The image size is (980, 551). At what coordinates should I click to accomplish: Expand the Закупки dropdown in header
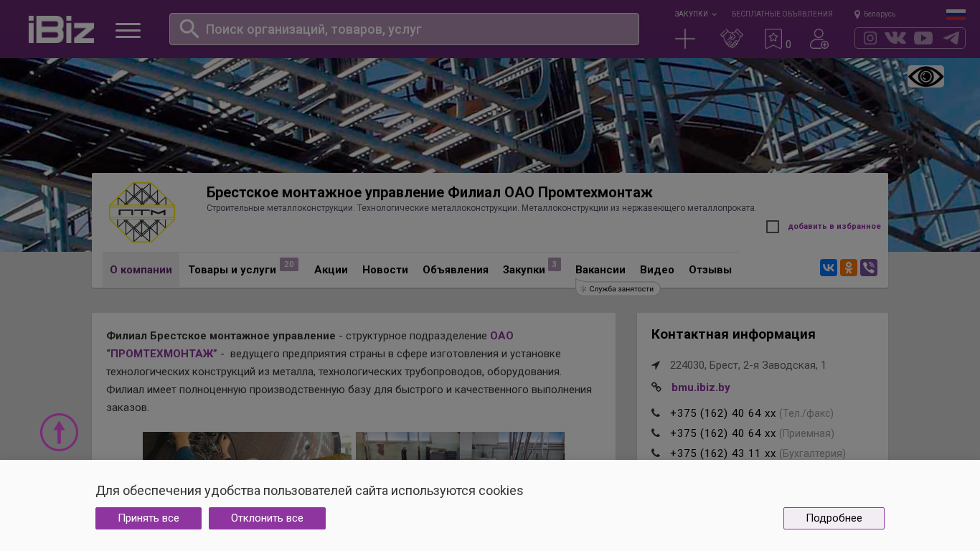695,14
